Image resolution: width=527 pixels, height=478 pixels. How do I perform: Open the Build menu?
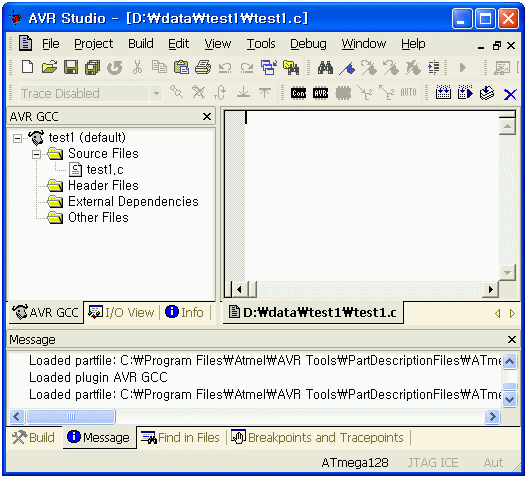[x=141, y=44]
